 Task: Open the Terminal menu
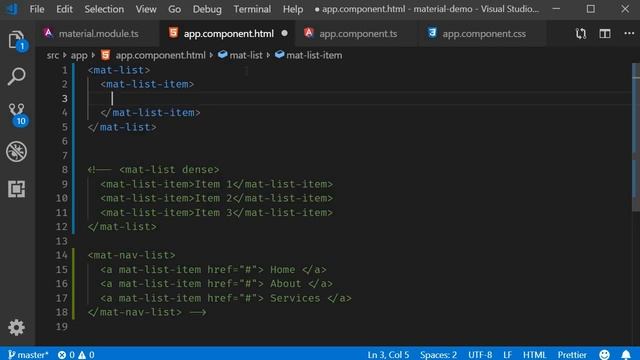click(x=252, y=9)
